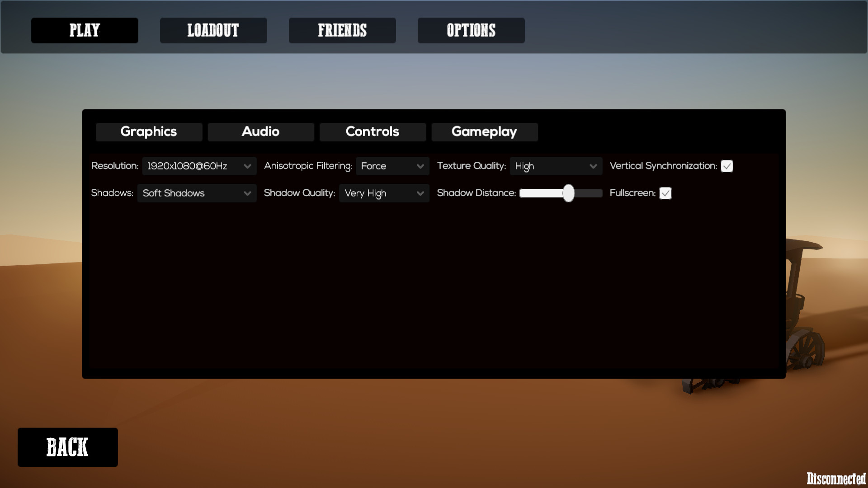The image size is (868, 488).
Task: Open the Shadow Quality dropdown
Action: (x=384, y=193)
